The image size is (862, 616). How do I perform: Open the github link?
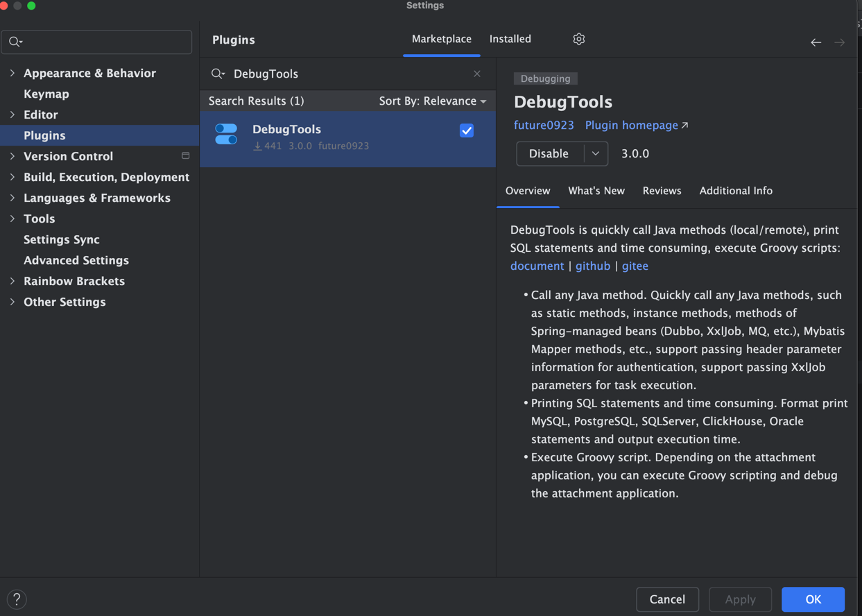[593, 266]
